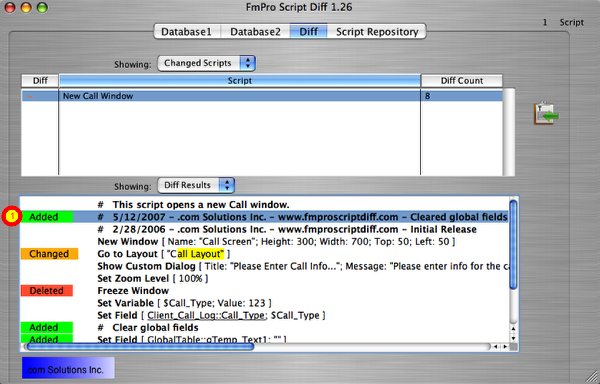Select the 'This script opens a new Call window' line
The height and width of the screenshot is (384, 600).
193,205
